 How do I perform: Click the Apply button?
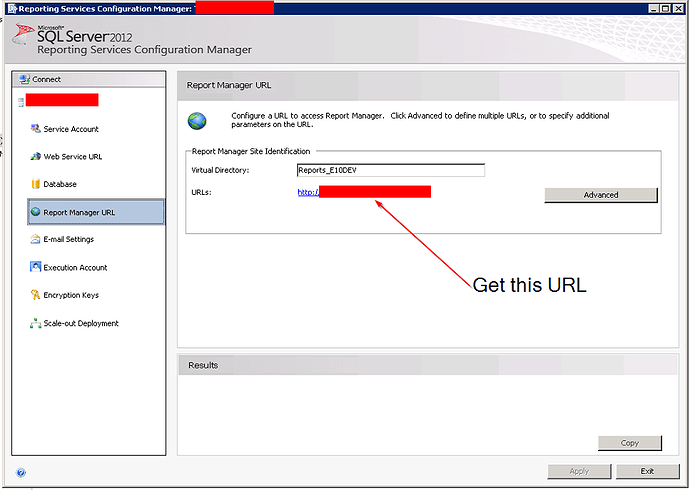(x=579, y=471)
